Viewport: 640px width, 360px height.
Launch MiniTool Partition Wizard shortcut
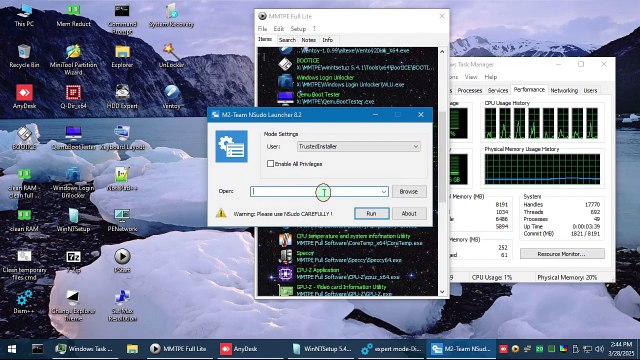(73, 60)
